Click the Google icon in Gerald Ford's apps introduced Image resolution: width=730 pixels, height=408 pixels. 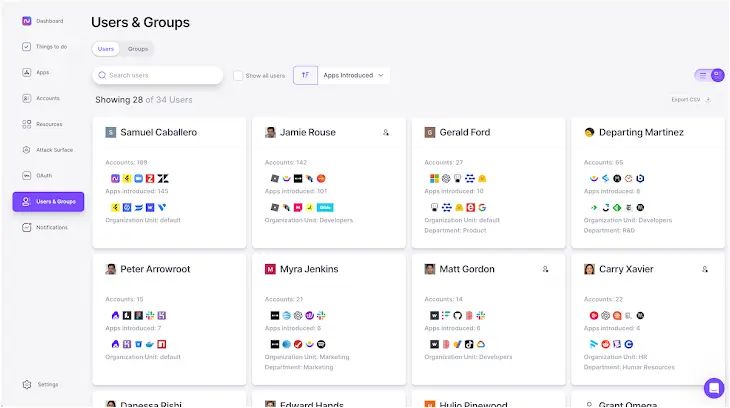tap(482, 207)
